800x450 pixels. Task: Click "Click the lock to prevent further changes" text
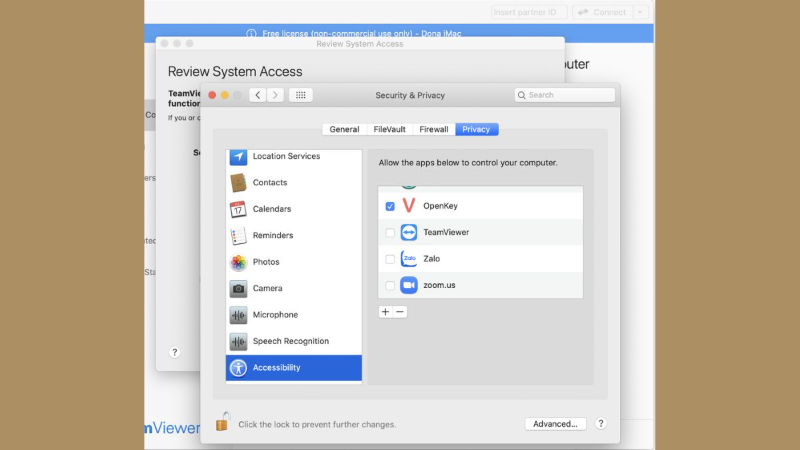click(x=317, y=424)
